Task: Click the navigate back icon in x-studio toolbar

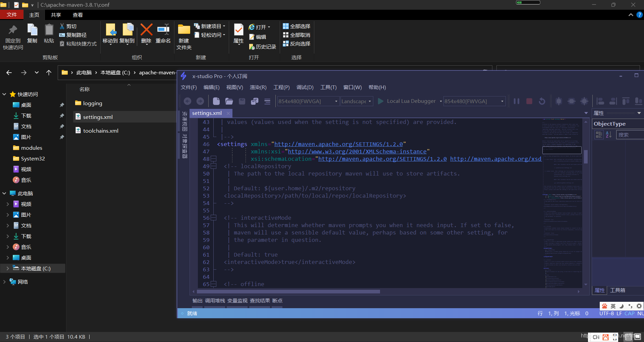Action: 187,101
